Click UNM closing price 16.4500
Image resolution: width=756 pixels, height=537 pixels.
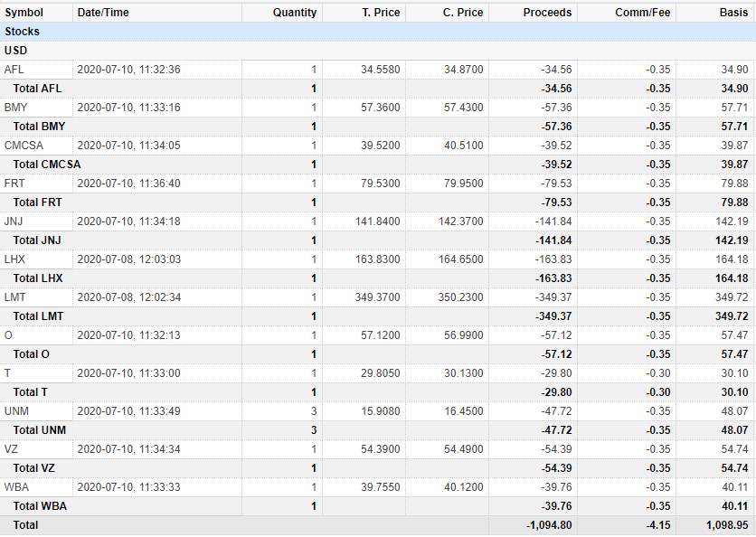463,411
